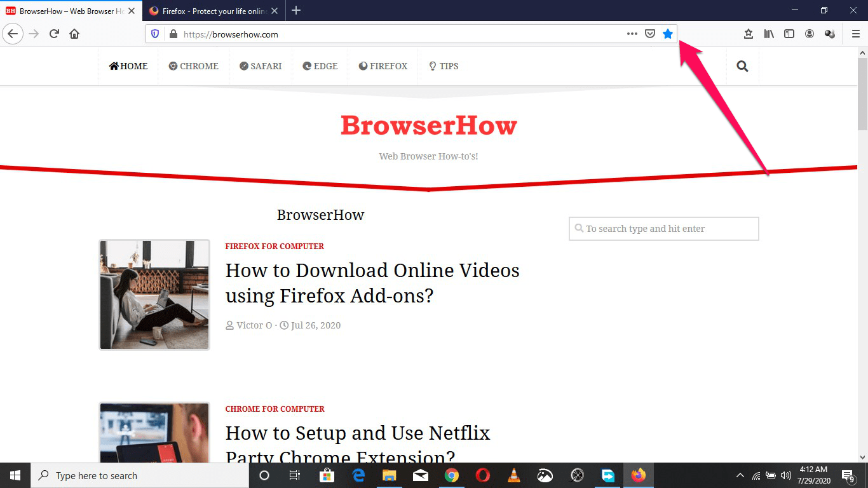Viewport: 868px width, 488px height.
Task: Open page actions three-dot menu
Action: click(632, 34)
